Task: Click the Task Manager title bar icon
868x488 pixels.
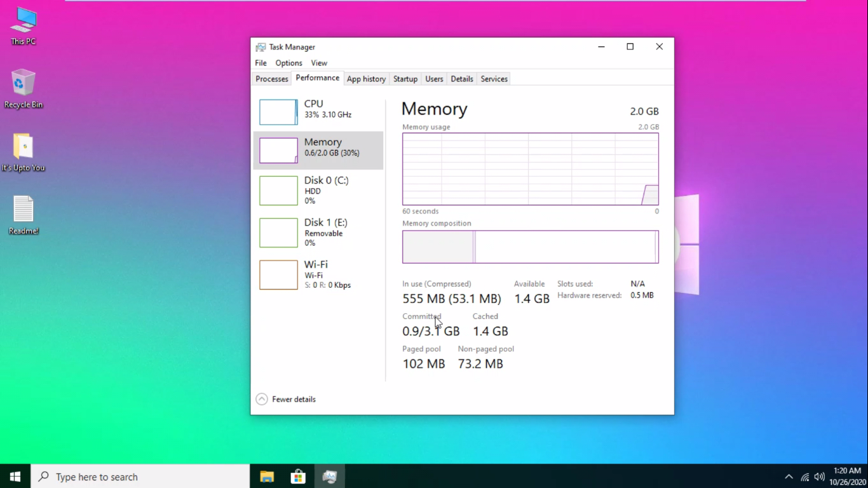Action: [261, 47]
